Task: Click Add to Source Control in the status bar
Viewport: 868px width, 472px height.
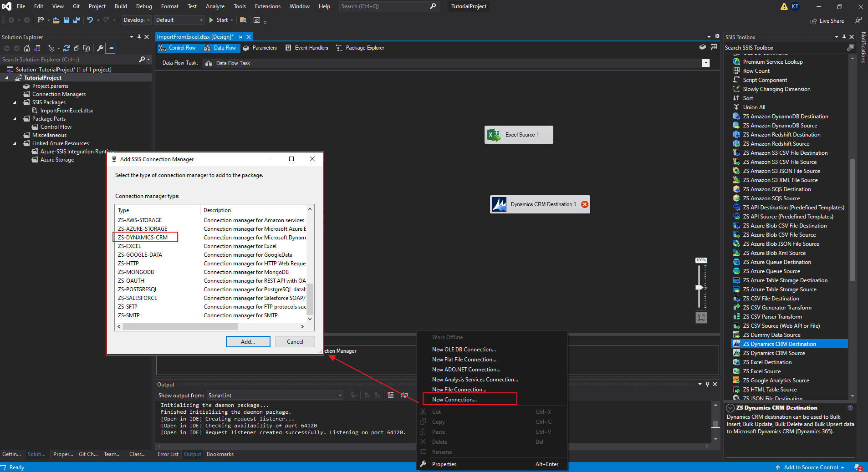Action: pos(811,467)
